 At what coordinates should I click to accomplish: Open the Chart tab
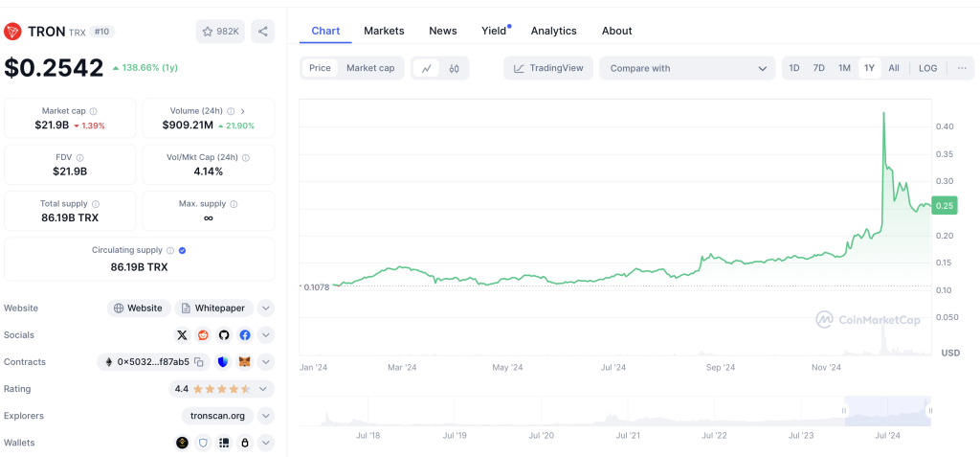coord(325,31)
